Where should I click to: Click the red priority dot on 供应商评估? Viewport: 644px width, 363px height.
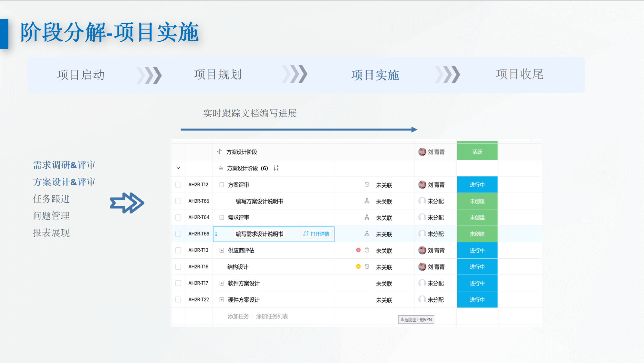358,250
